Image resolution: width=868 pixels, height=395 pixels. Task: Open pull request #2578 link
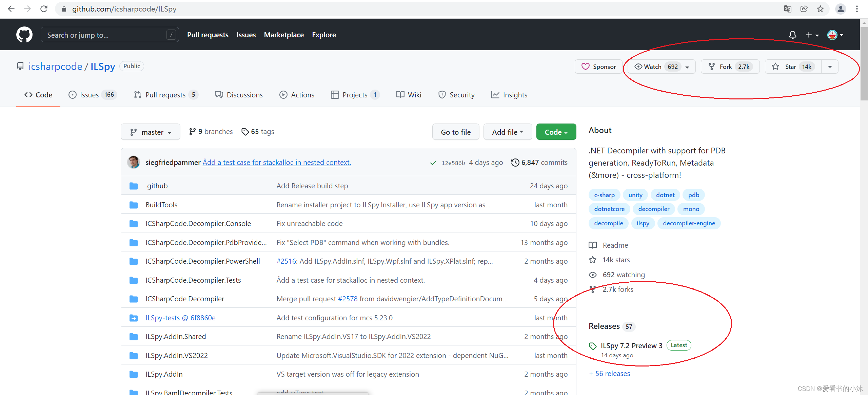click(348, 299)
